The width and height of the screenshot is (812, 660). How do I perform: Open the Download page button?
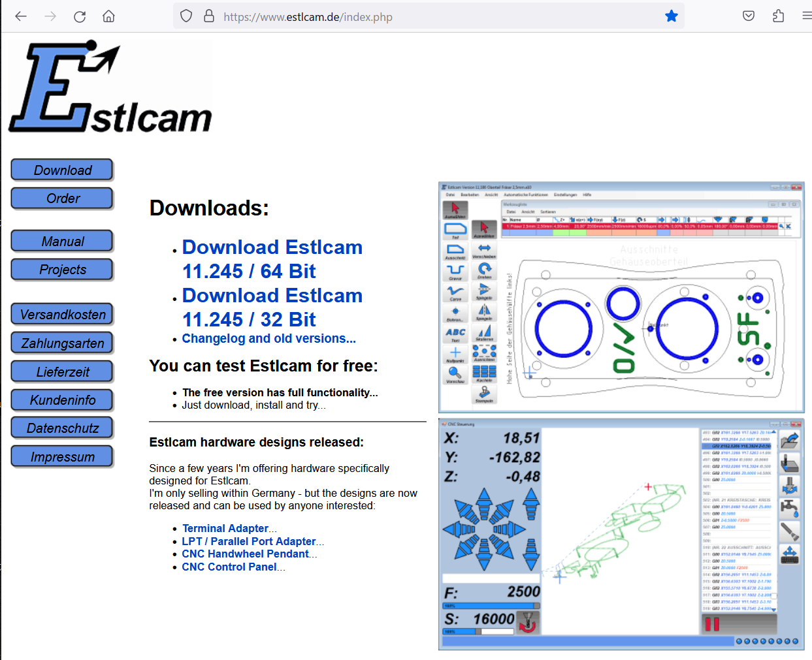click(x=62, y=170)
